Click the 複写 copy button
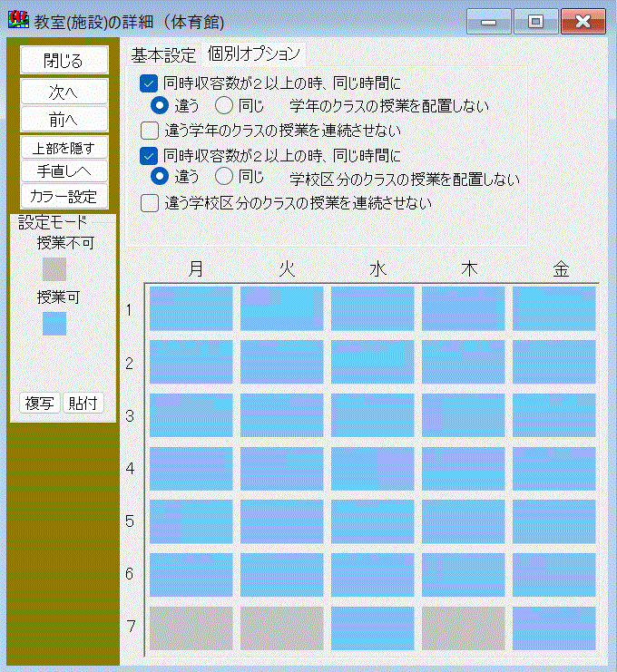Screen dimensions: 617x672 [x=40, y=404]
